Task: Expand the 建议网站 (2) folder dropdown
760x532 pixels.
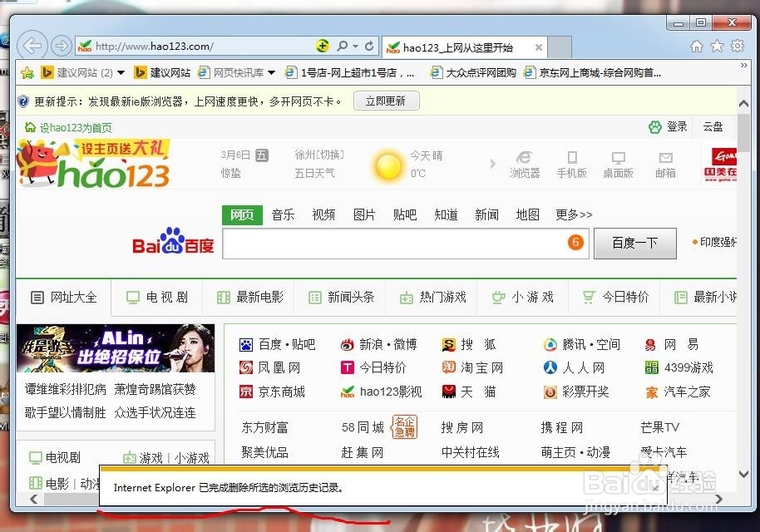Action: 121,73
